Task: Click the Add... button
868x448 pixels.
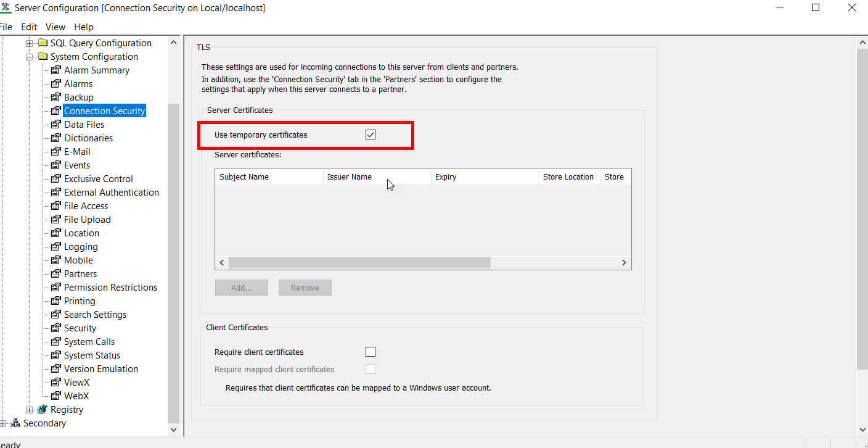Action: tap(242, 288)
